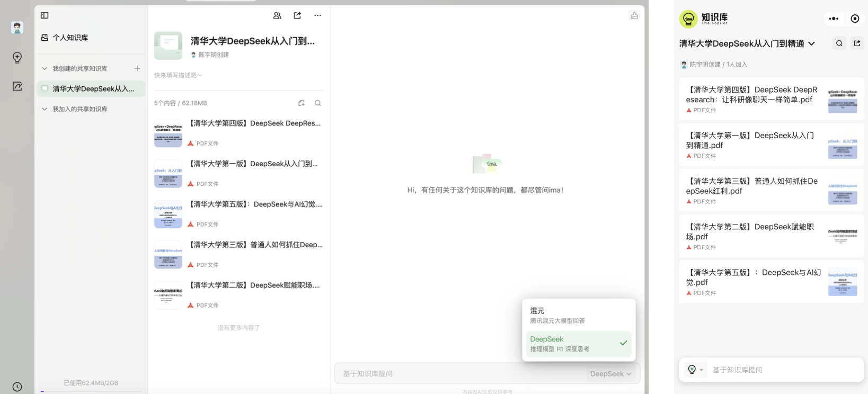Open the lightbulb mode selector in right input
This screenshot has width=868, height=394.
[695, 370]
